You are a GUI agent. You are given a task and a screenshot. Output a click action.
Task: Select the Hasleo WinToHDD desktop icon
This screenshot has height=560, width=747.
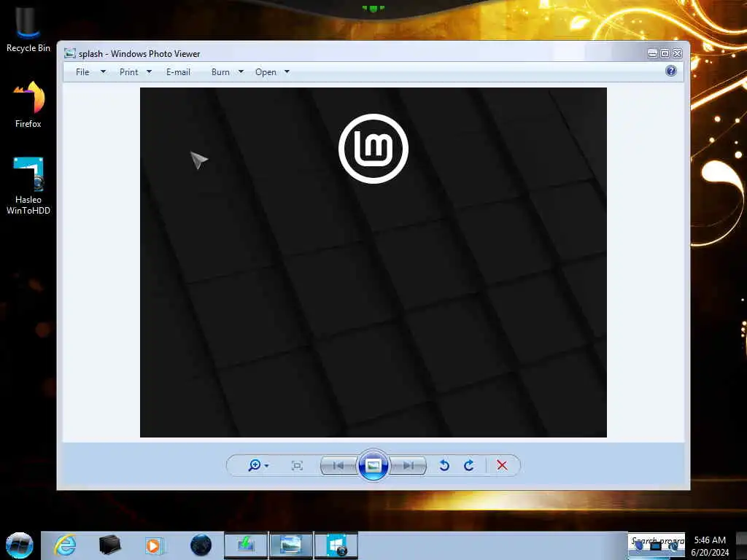[x=28, y=186]
